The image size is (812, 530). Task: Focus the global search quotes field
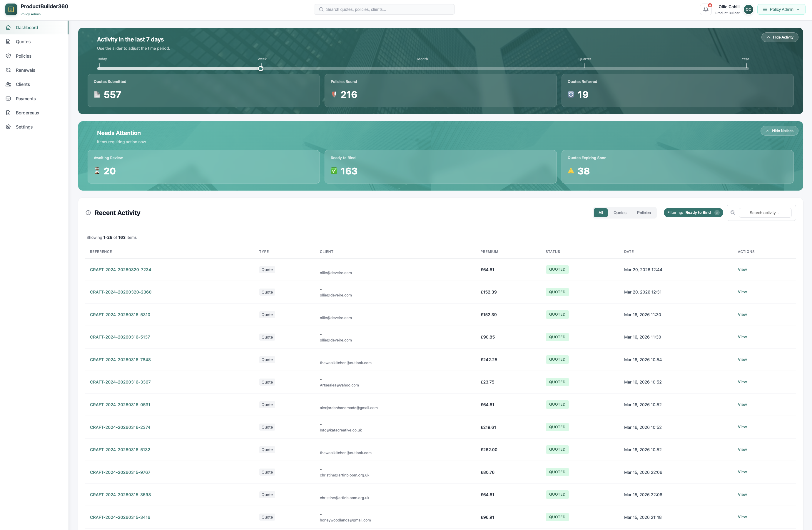tap(384, 9)
